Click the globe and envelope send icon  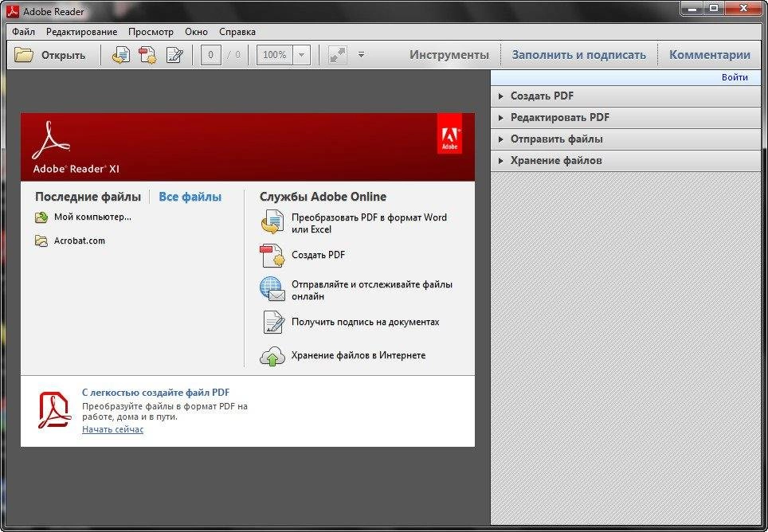(x=272, y=289)
